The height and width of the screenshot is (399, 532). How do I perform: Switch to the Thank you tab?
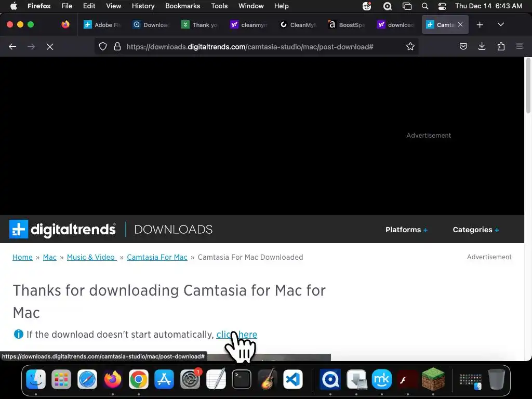[x=200, y=25]
